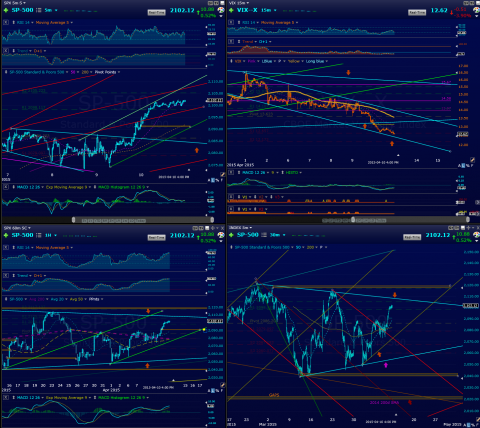
Task: Close the Trend pane on VIX chart
Action: (x=231, y=42)
